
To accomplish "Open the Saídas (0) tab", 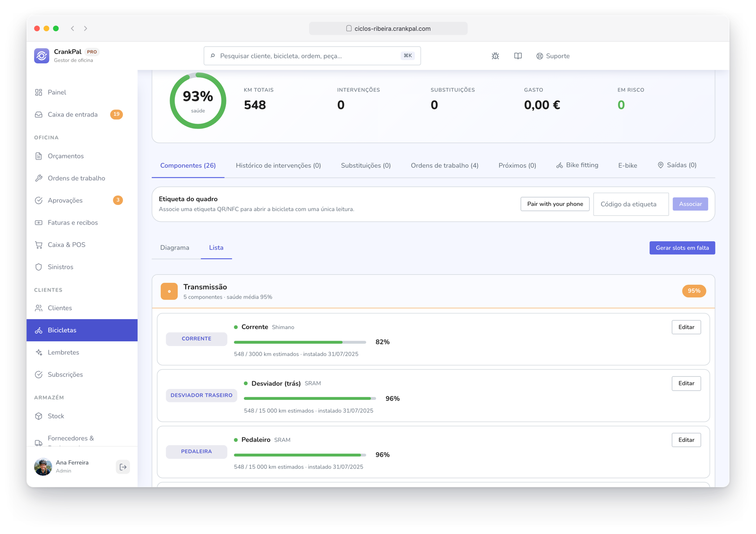I will click(677, 165).
